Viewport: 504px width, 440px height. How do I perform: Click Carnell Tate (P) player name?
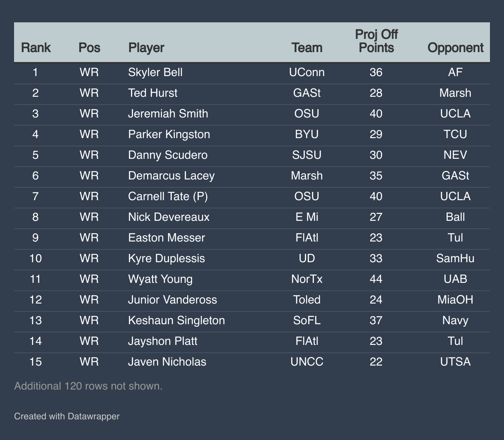[168, 196]
